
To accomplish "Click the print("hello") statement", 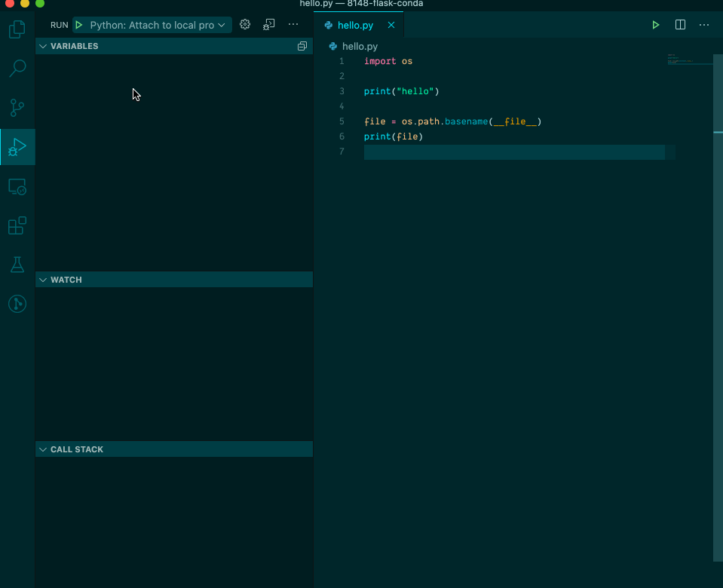I will point(401,91).
